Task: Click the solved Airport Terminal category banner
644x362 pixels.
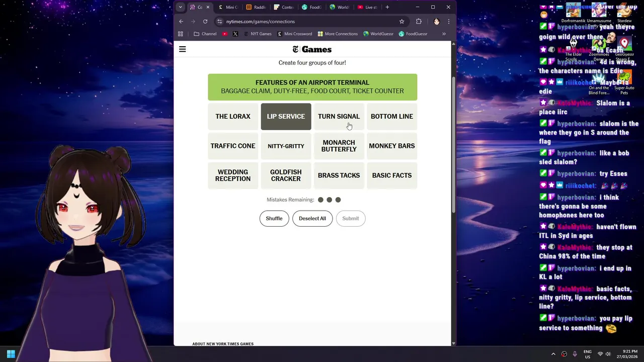Action: coord(312,87)
